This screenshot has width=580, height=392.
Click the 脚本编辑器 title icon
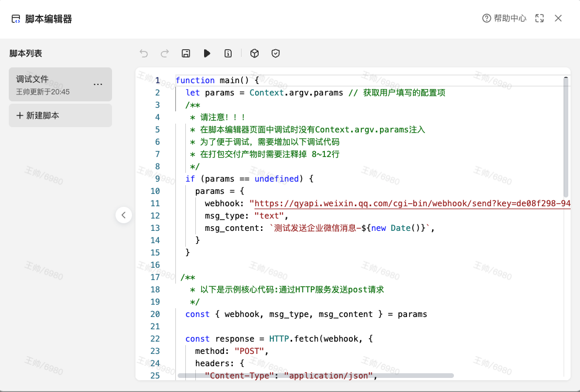pos(16,19)
